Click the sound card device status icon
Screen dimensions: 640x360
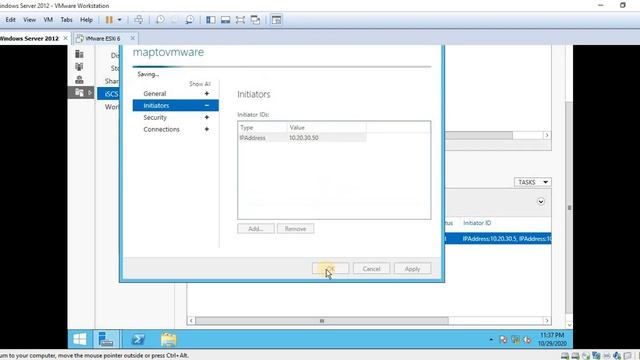[x=617, y=356]
